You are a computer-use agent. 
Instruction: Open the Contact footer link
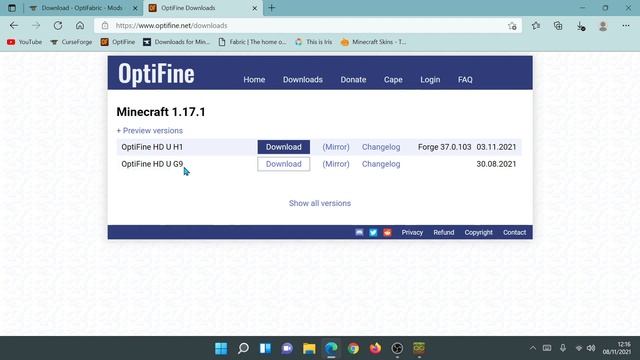pyautogui.click(x=514, y=232)
